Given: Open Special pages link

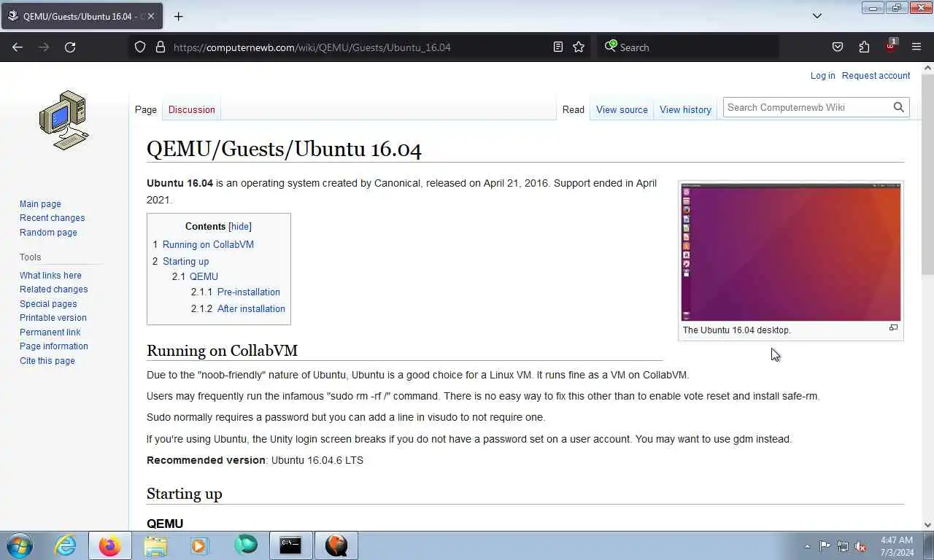Looking at the screenshot, I should pyautogui.click(x=48, y=304).
